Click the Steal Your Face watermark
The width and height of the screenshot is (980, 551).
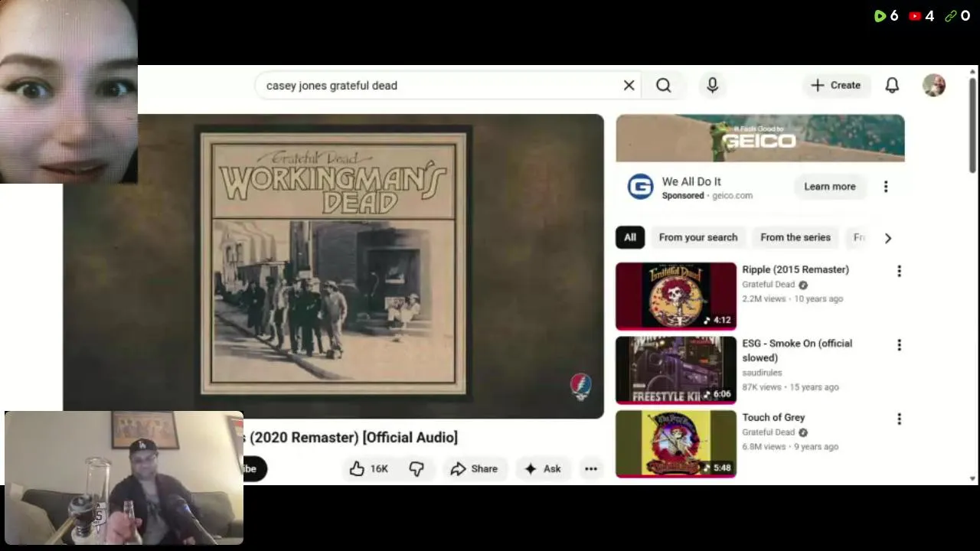click(581, 387)
